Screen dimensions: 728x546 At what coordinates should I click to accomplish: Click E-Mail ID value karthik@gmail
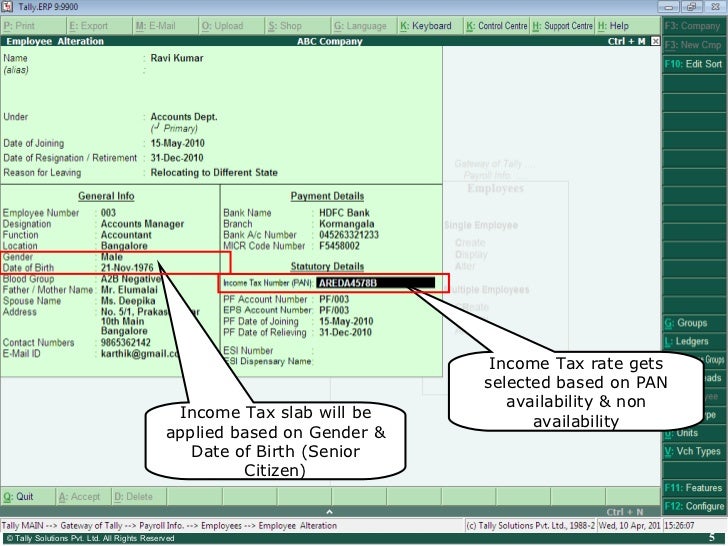(140, 354)
